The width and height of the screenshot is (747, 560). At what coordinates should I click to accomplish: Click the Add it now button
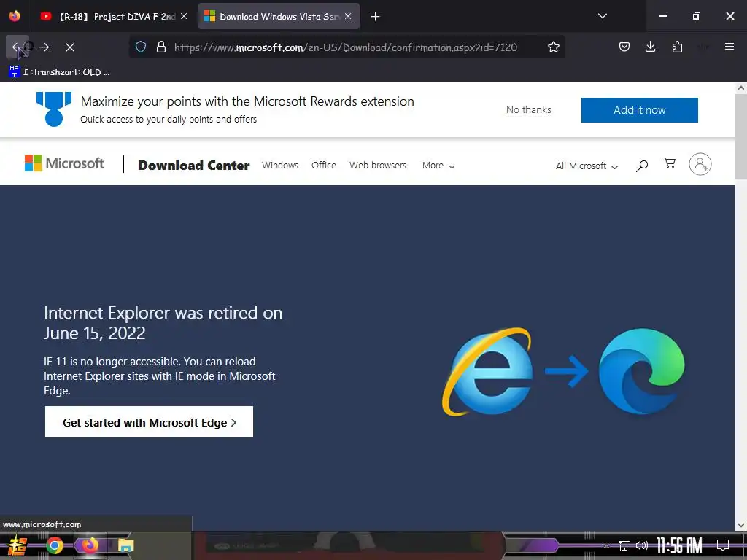pos(639,110)
